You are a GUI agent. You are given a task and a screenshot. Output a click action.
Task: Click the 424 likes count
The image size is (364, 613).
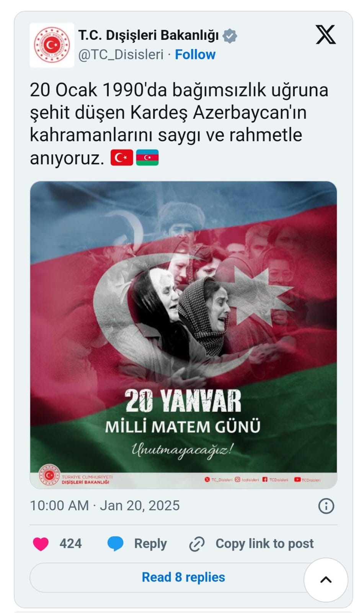[70, 544]
